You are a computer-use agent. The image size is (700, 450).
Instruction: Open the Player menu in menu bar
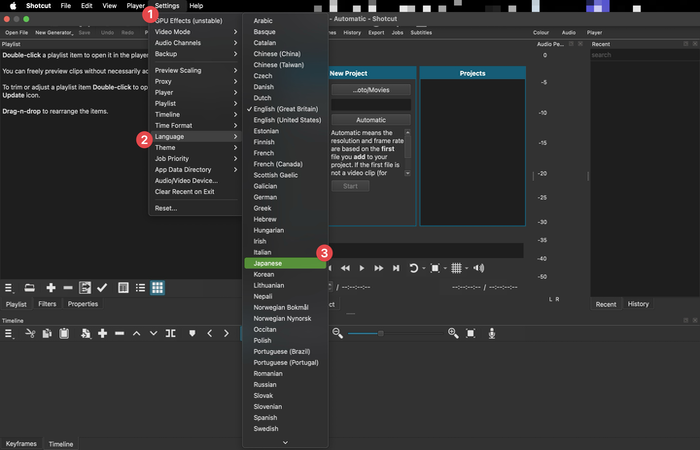[135, 6]
